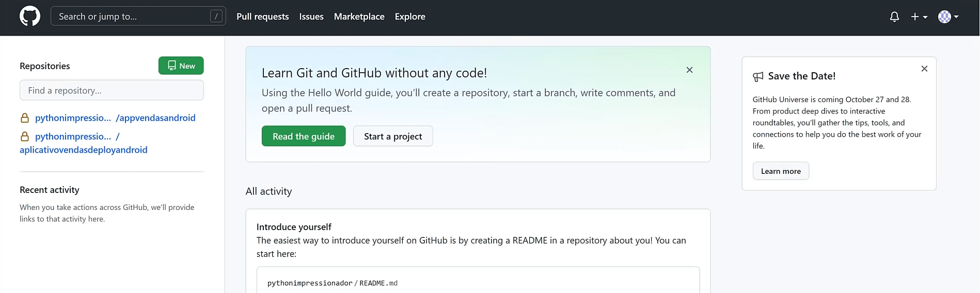Open Marketplace from the header
980x293 pixels.
pyautogui.click(x=359, y=17)
